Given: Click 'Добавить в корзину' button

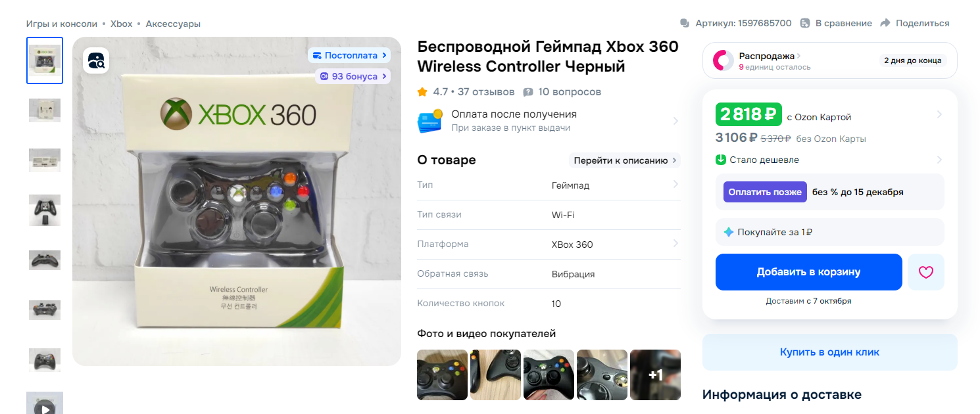Looking at the screenshot, I should [x=809, y=272].
